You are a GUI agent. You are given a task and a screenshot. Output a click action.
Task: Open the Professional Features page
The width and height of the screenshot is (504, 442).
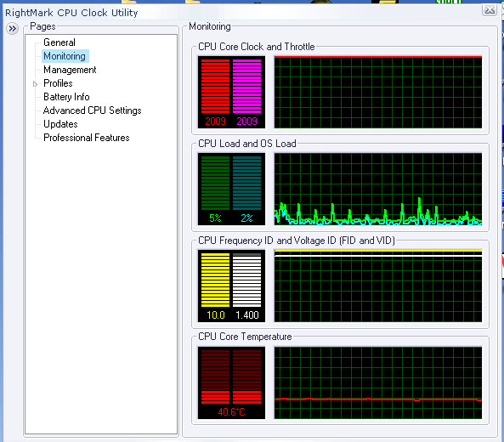tap(86, 138)
